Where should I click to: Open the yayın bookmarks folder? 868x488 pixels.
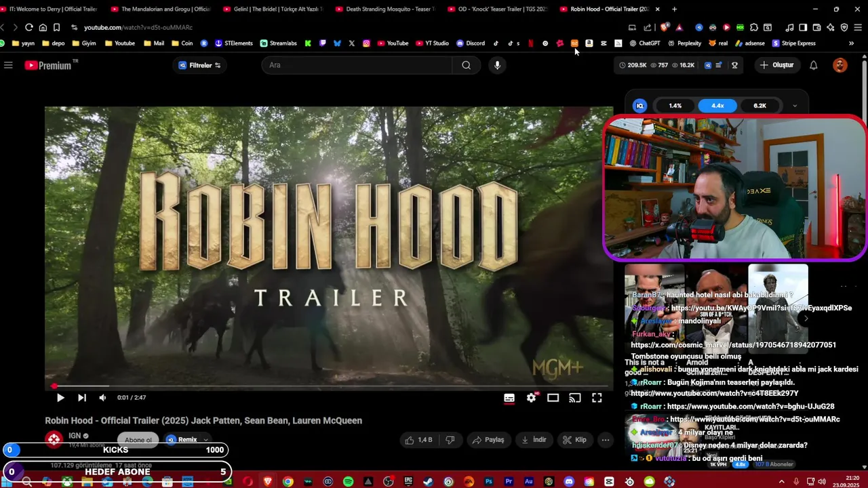pyautogui.click(x=22, y=43)
